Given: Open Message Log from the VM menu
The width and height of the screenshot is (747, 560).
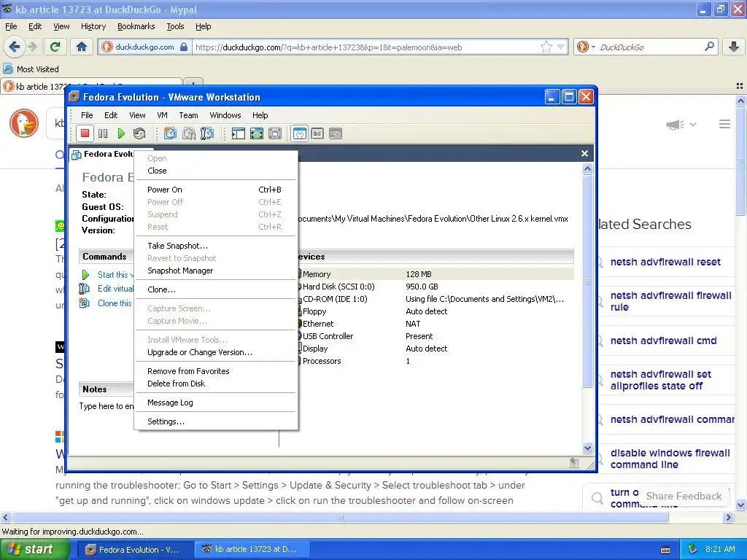Looking at the screenshot, I should (x=215, y=402).
